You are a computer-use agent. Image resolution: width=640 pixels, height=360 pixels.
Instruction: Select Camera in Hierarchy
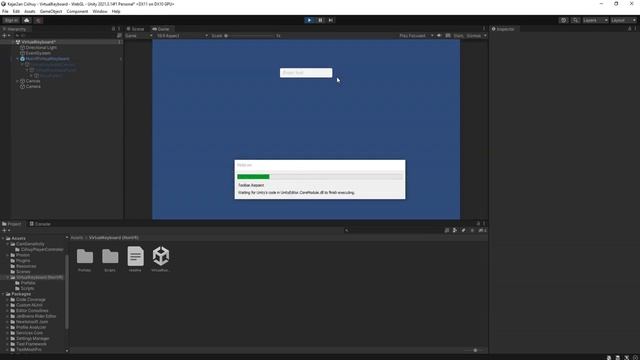(x=33, y=87)
